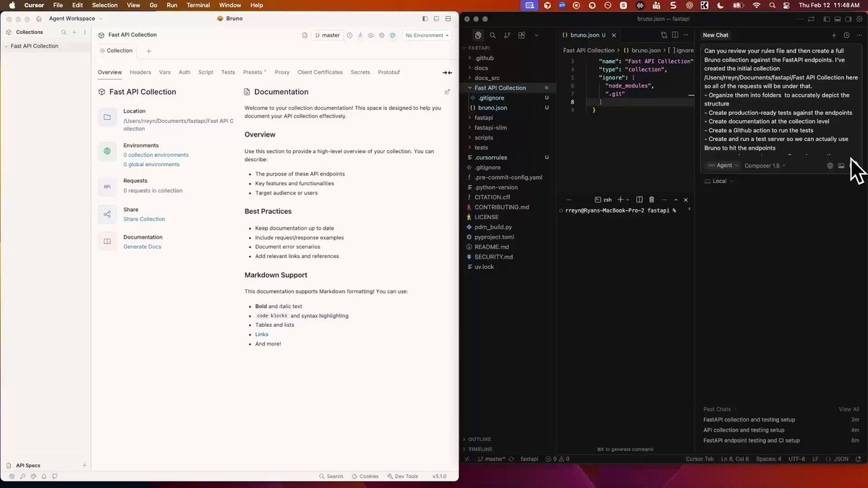The image size is (868, 488).
Task: Open Cursor Search view icon
Action: point(493,35)
